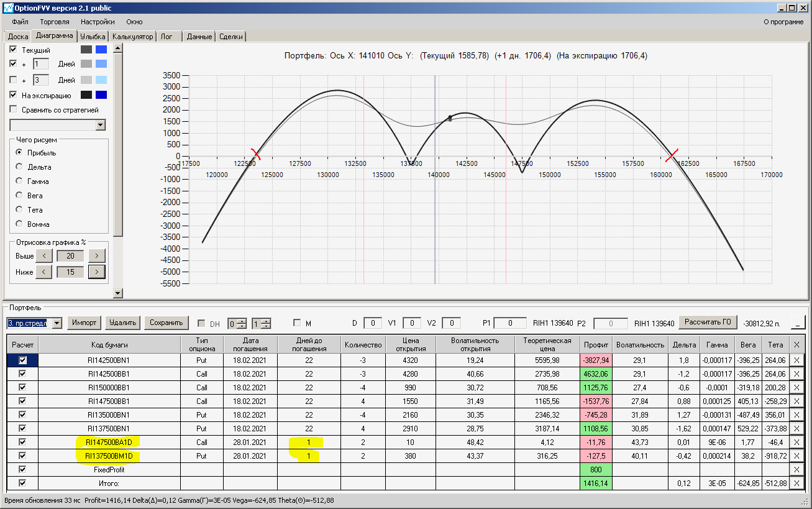The image size is (812, 509).
Task: Pick the dark blue На экспирацию color swatch
Action: [x=101, y=95]
